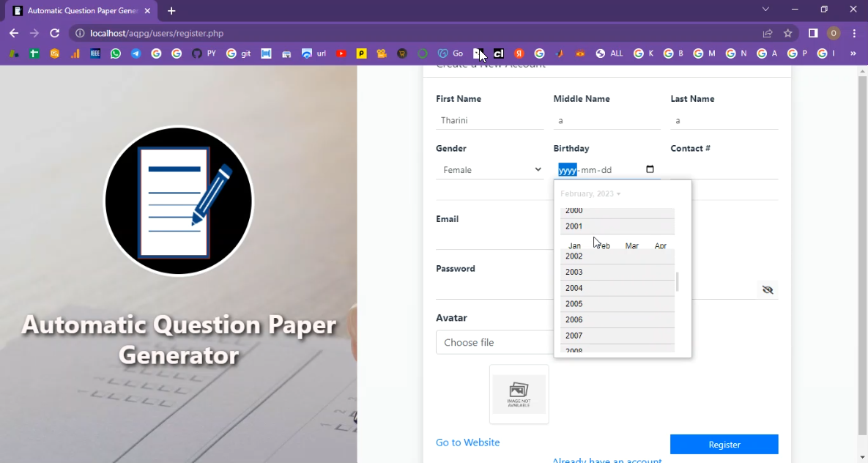Click the address bar URL
Image resolution: width=868 pixels, height=463 pixels.
(x=157, y=33)
